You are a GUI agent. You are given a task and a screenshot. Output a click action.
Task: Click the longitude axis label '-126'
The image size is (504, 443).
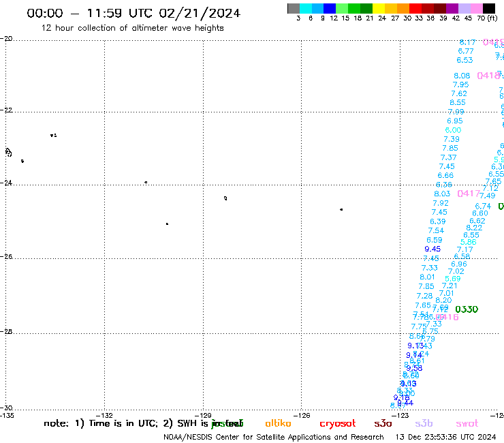[302, 415]
